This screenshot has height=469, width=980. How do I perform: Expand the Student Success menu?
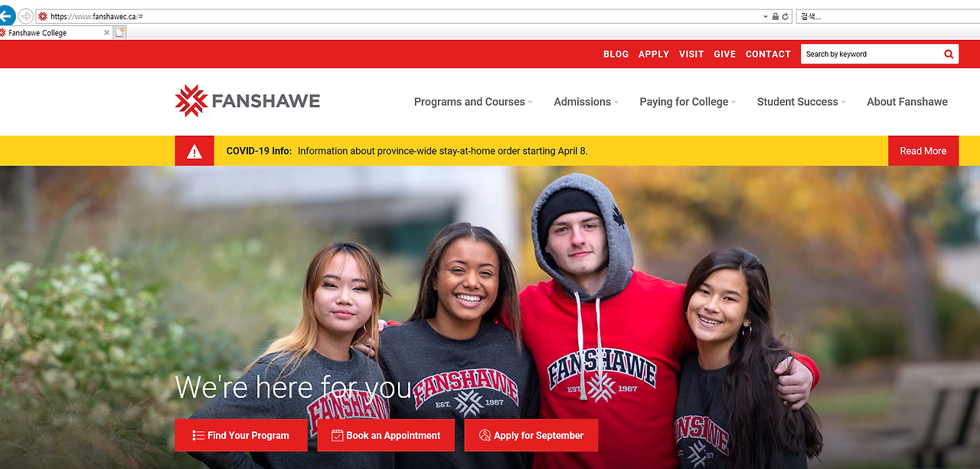[x=801, y=101]
